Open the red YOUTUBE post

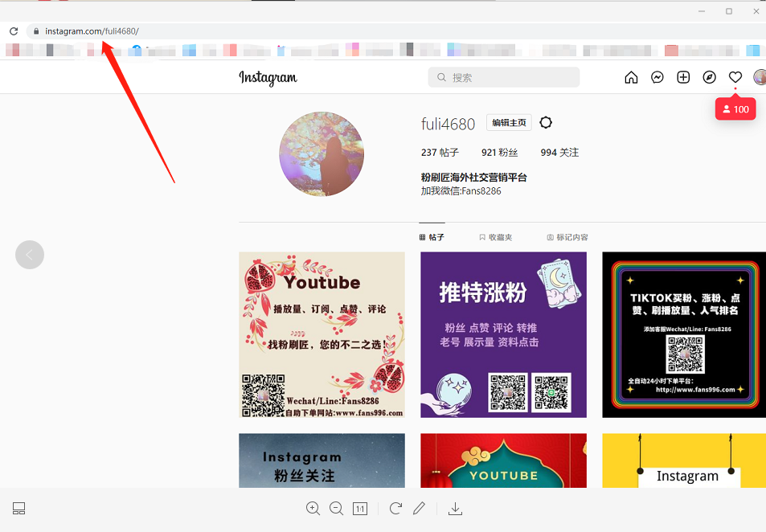click(x=504, y=460)
